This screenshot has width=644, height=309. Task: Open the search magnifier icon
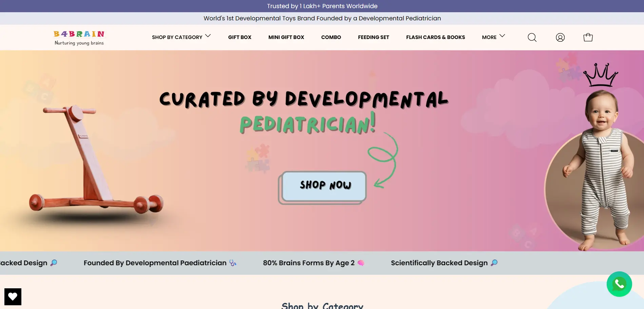pos(532,37)
